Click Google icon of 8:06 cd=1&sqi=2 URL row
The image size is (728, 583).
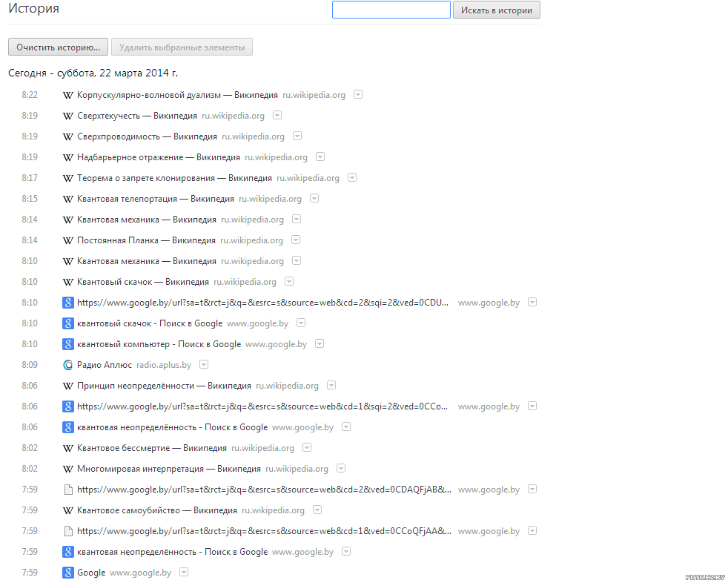tap(67, 406)
